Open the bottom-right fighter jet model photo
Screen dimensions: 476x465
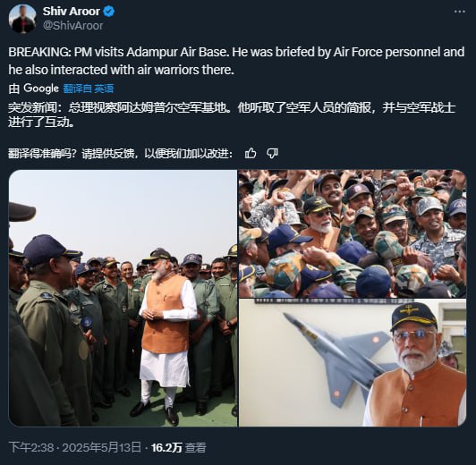tap(353, 362)
